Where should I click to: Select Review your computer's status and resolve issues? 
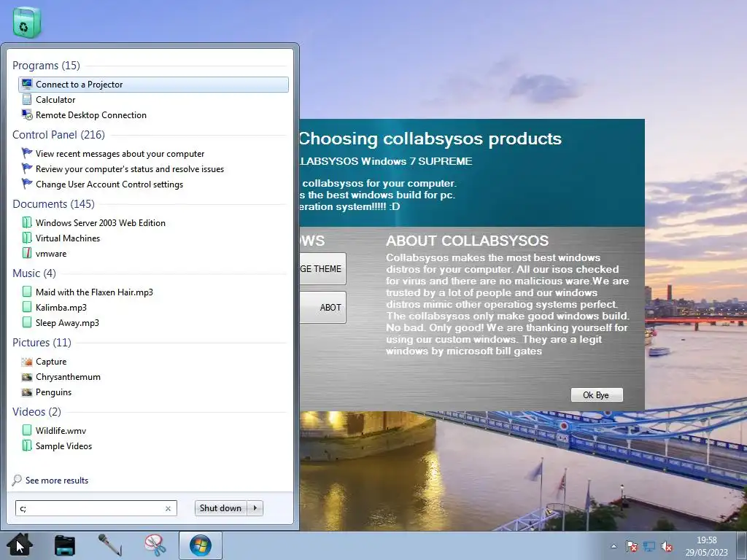[130, 168]
